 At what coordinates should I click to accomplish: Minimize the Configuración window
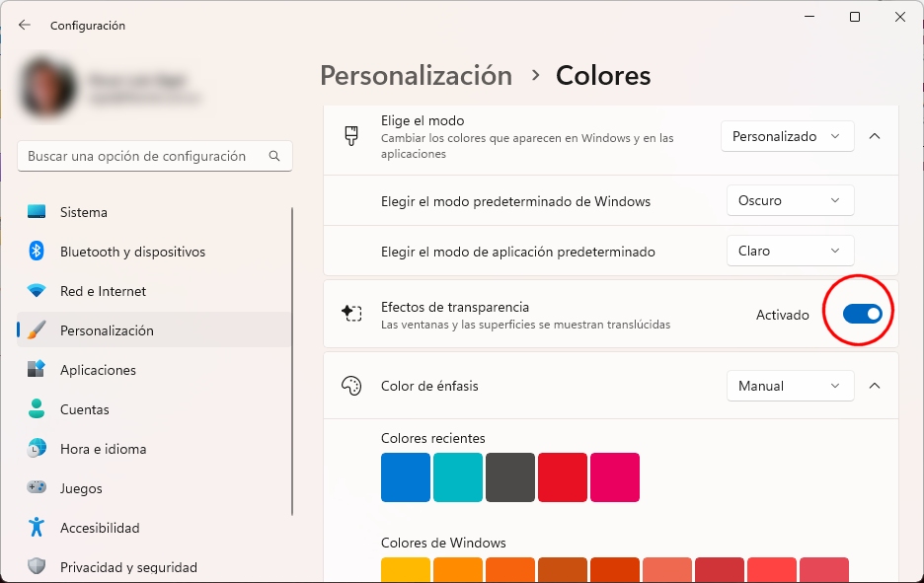point(809,17)
